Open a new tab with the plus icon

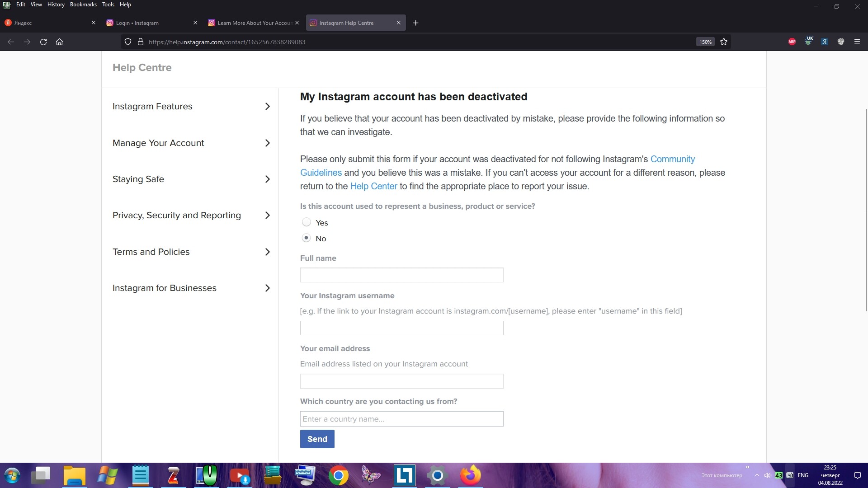[x=416, y=23]
